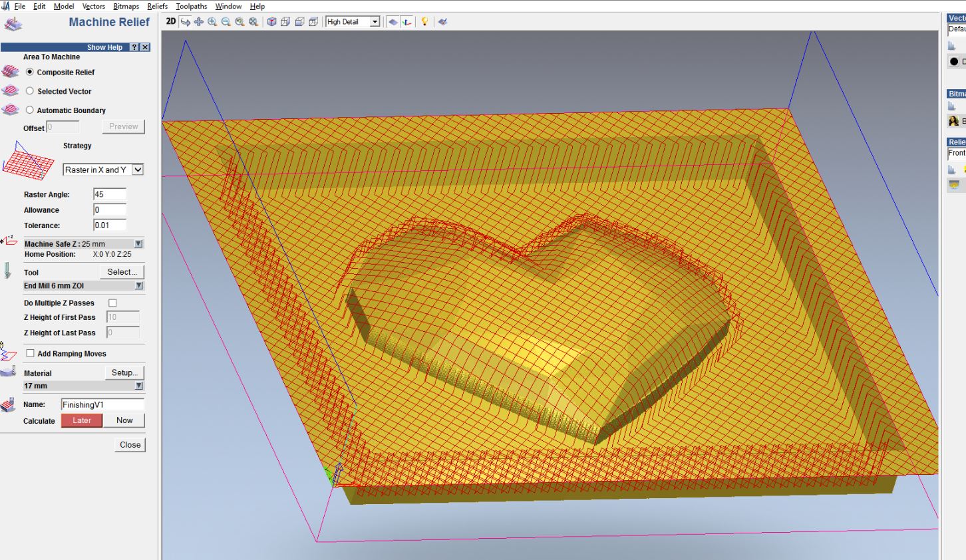
Task: Select the pan view tool
Action: click(199, 22)
